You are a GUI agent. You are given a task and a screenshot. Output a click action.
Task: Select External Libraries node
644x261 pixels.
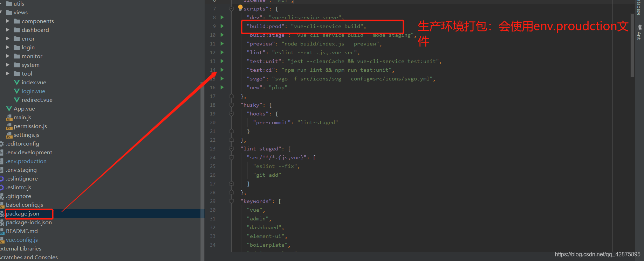(21, 248)
